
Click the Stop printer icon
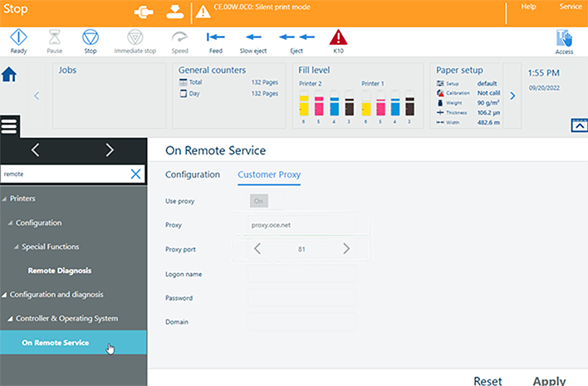[x=91, y=37]
